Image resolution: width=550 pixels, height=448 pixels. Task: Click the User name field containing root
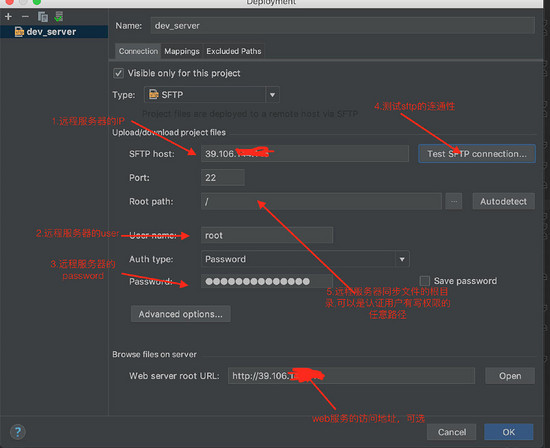coord(267,235)
